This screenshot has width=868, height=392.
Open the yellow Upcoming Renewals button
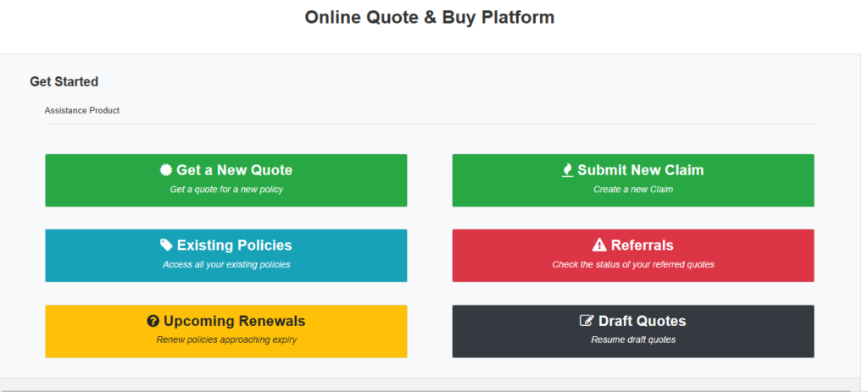tap(226, 331)
